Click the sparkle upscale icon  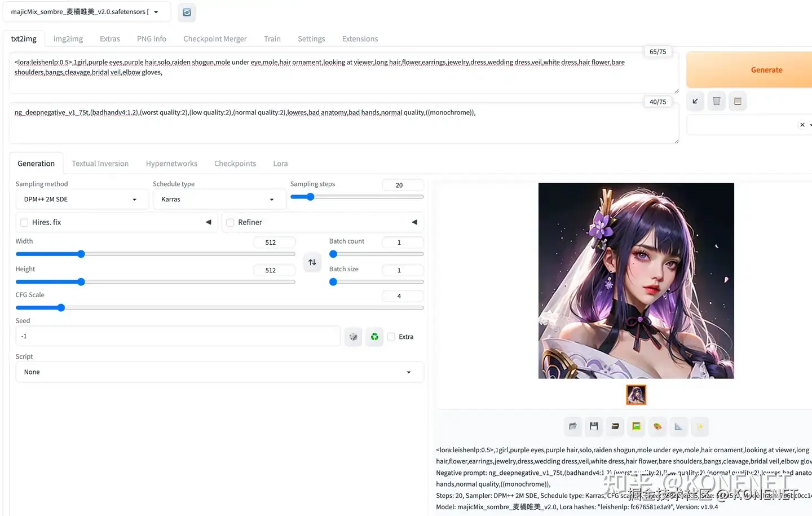(x=700, y=426)
